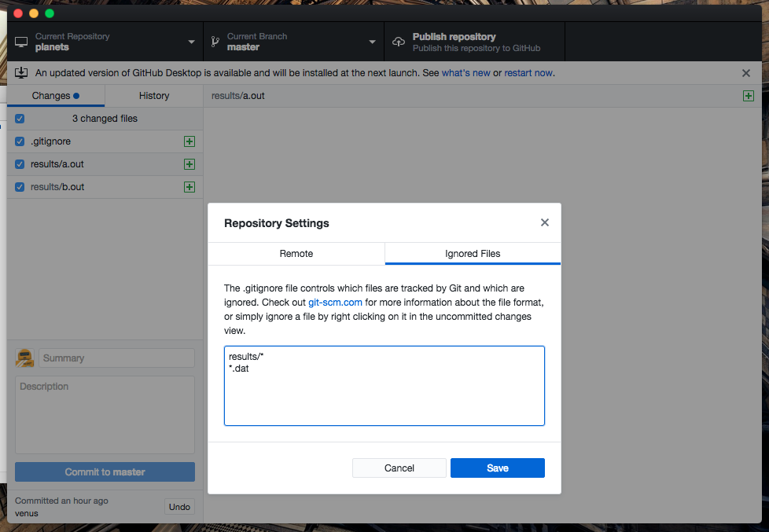Uncheck the results/b.out file checkbox

click(19, 187)
